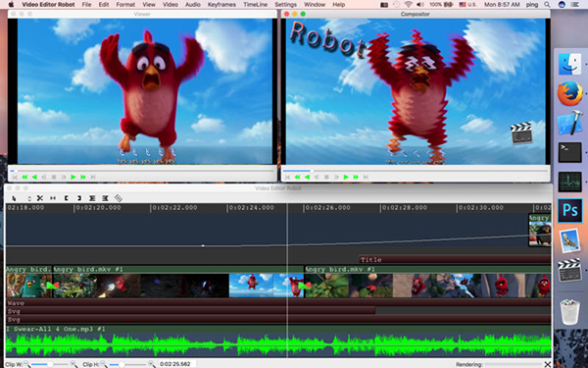This screenshot has width=588, height=368.
Task: Launch Firefox from the Dock
Action: tap(569, 93)
